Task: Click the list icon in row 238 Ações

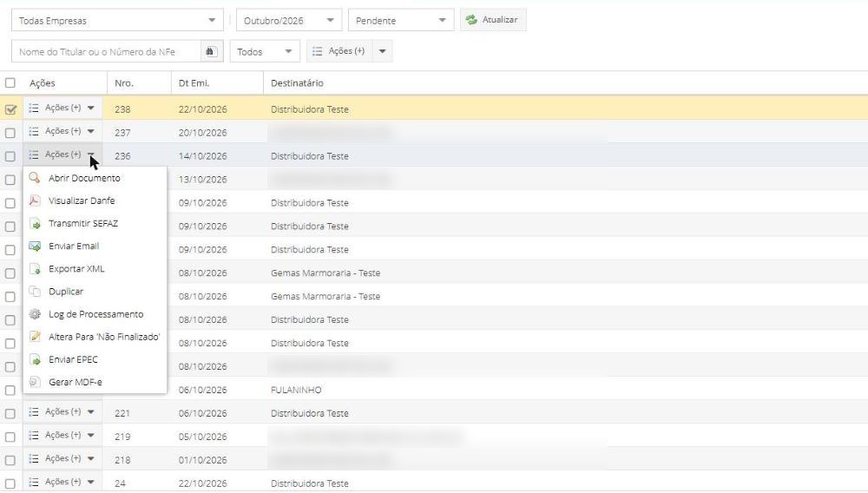Action: (x=34, y=108)
